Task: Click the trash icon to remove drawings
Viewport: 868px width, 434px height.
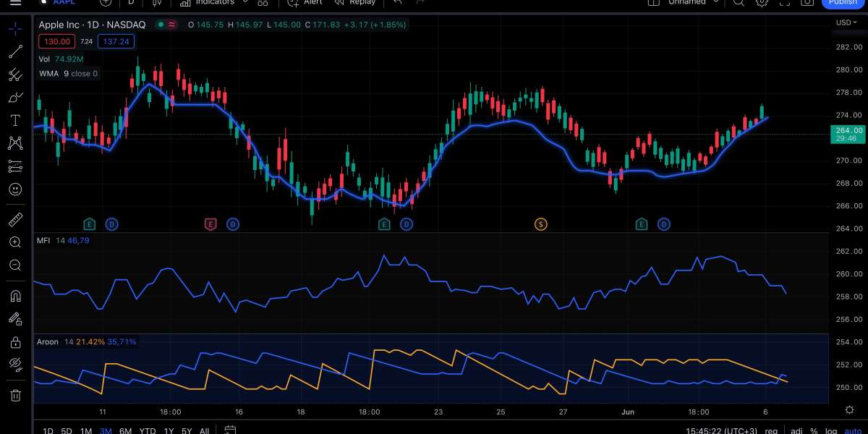Action: [15, 395]
